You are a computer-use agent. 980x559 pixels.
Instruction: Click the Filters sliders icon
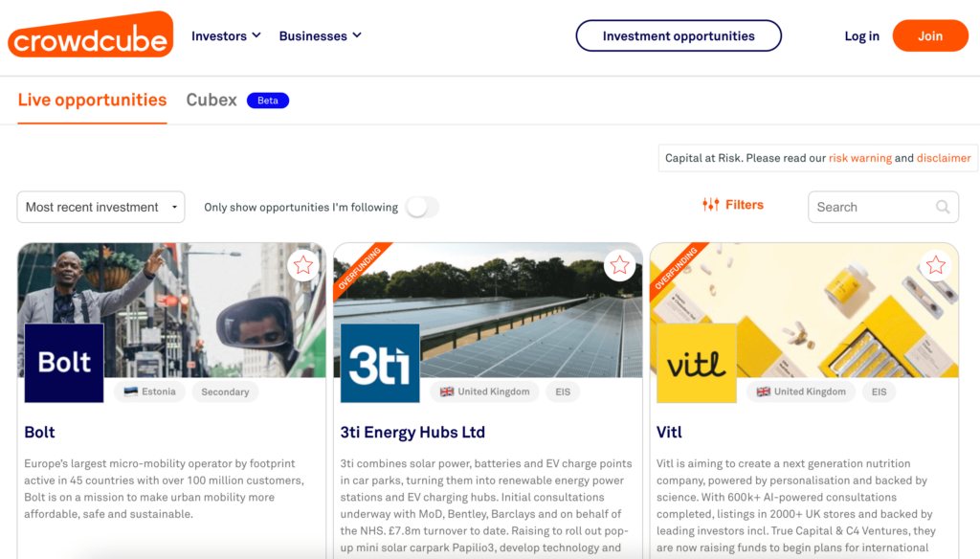[x=711, y=205]
